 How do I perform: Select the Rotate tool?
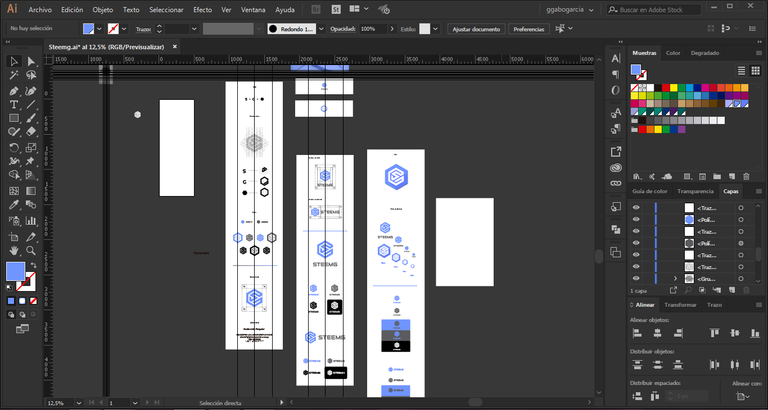[14, 147]
